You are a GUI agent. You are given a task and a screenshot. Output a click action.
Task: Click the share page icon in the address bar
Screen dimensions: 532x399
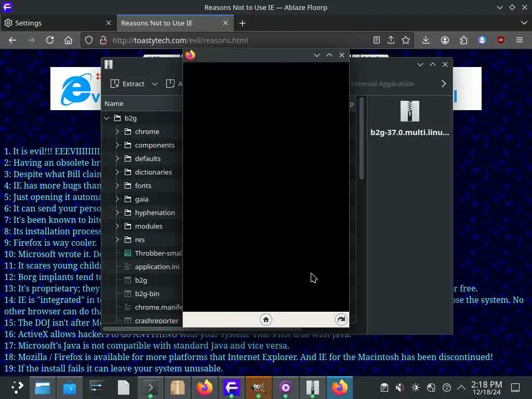391,41
